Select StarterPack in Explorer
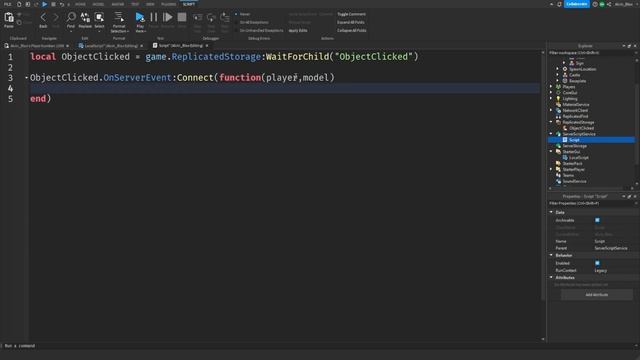640x360 pixels. click(x=572, y=164)
